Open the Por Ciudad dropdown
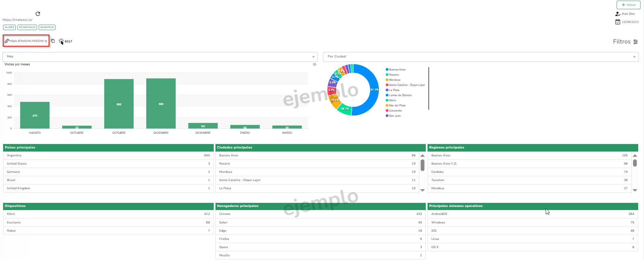644x260 pixels. click(481, 57)
